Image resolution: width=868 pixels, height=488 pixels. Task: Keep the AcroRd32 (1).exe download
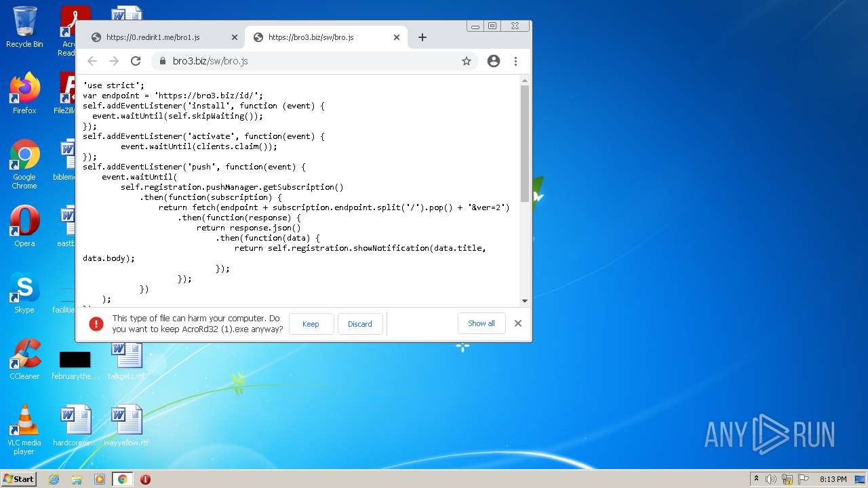[311, 324]
